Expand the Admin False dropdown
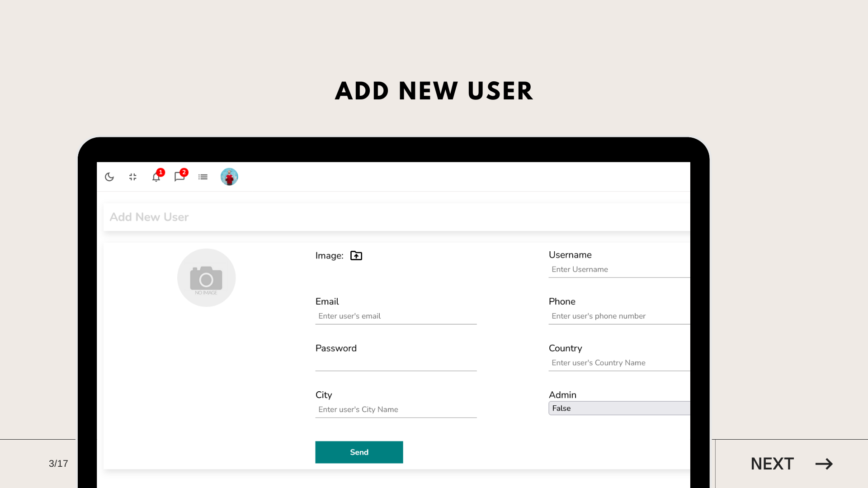 click(x=619, y=408)
